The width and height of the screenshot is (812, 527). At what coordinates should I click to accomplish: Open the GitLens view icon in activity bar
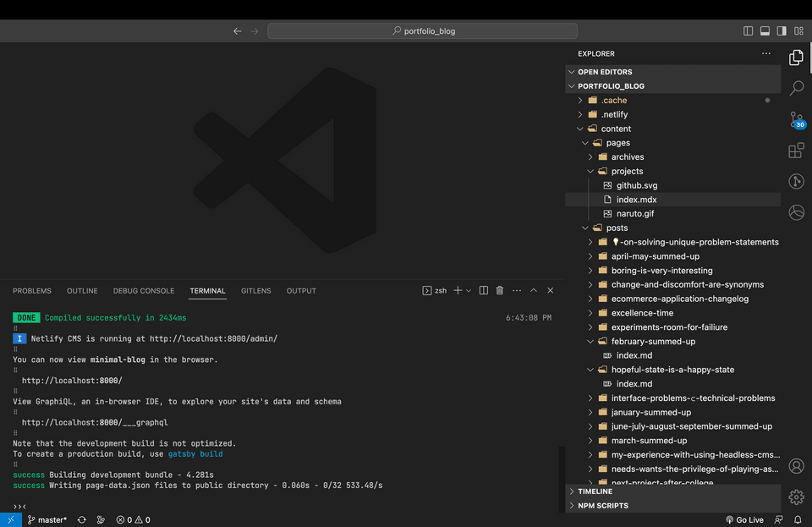[x=797, y=181]
